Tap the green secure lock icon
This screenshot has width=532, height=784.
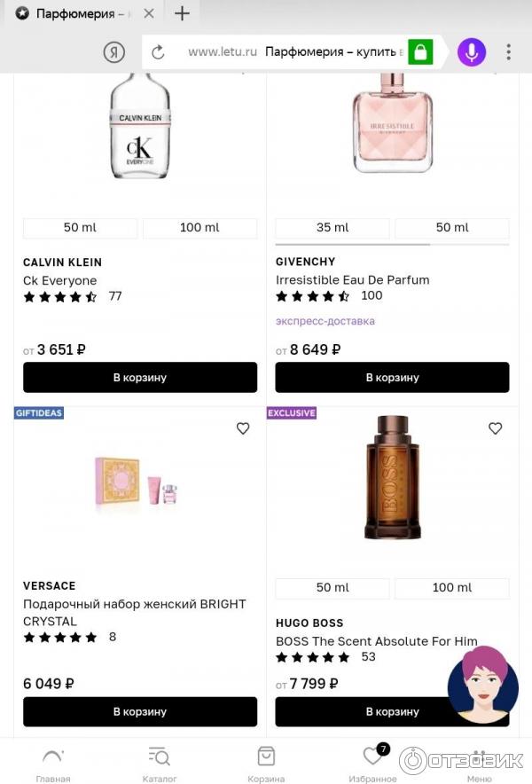(x=420, y=52)
